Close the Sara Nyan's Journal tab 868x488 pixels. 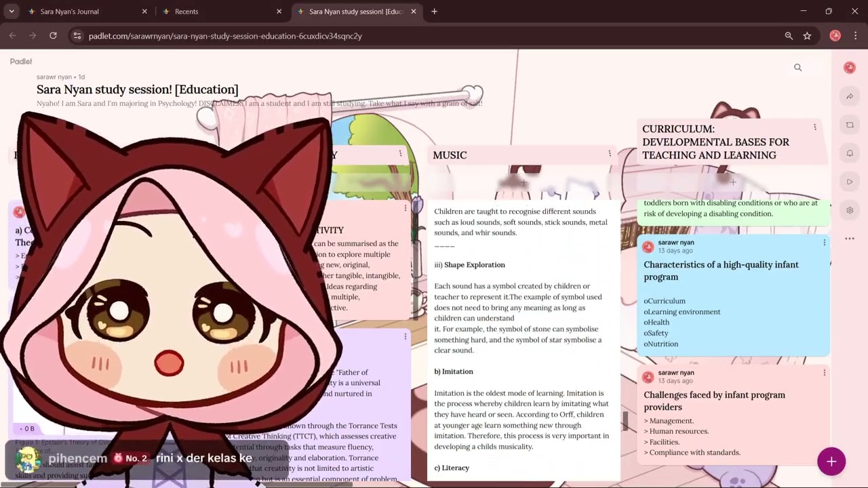(x=144, y=12)
